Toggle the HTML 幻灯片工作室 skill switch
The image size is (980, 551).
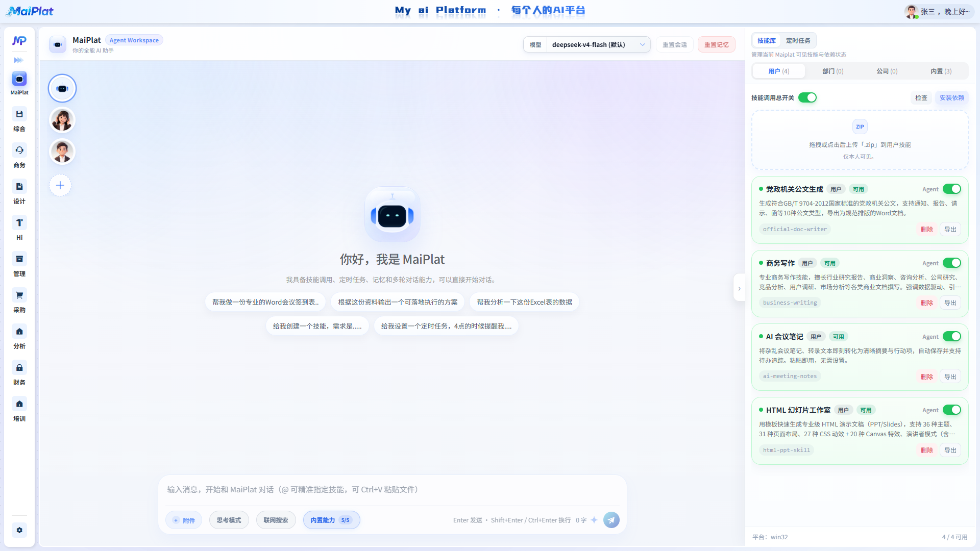click(952, 410)
